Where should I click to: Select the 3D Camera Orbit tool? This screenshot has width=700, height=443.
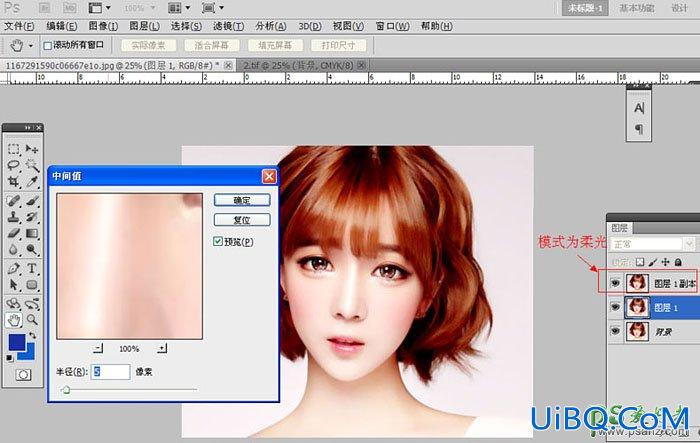click(x=32, y=304)
